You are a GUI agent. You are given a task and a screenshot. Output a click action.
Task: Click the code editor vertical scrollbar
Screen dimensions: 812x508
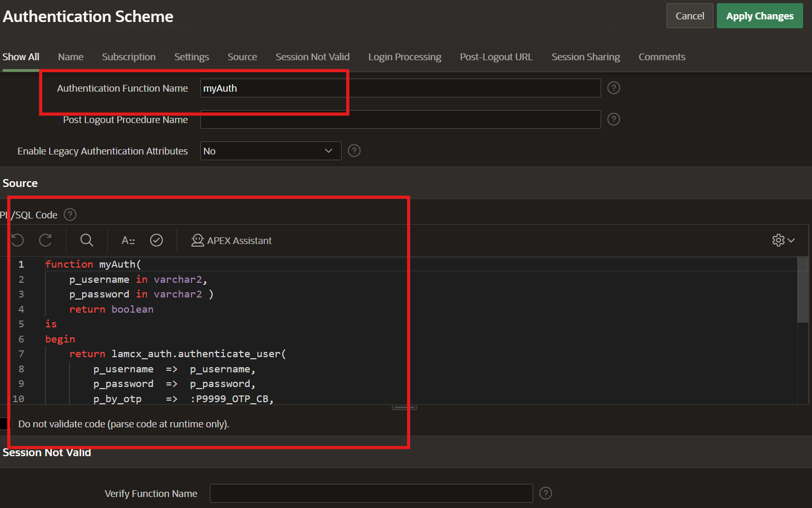click(803, 291)
